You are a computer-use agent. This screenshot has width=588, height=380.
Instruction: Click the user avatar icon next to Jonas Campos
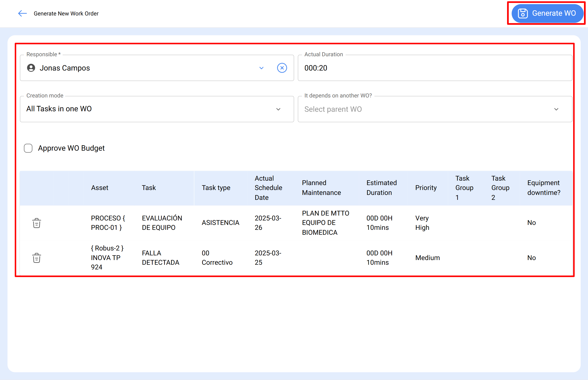[x=31, y=68]
